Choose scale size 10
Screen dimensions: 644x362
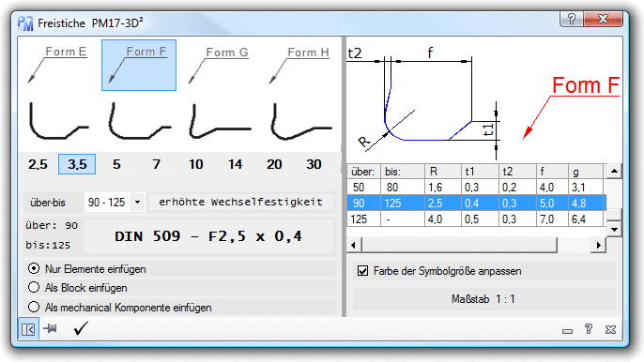195,164
